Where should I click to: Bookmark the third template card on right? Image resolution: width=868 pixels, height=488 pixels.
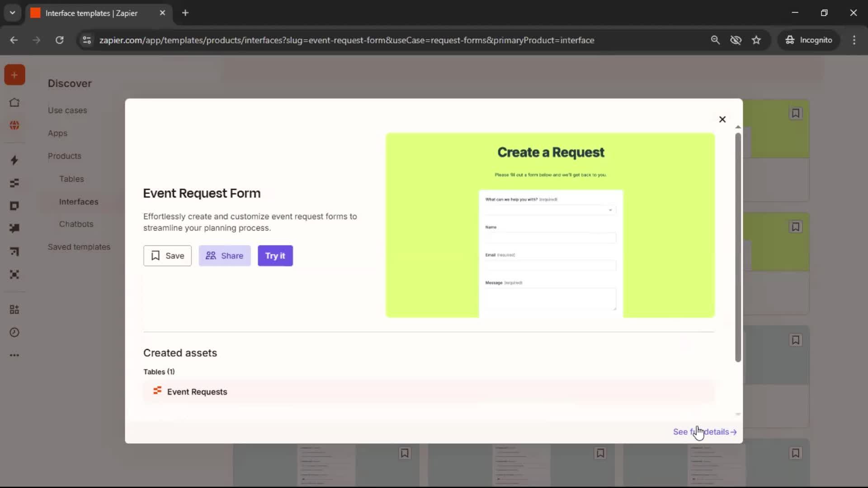pyautogui.click(x=796, y=340)
